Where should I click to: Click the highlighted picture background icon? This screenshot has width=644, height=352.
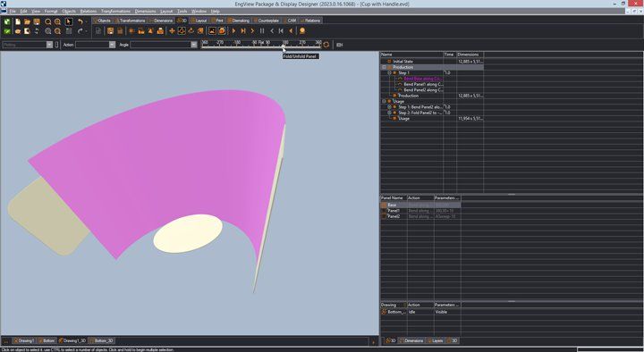coord(212,30)
